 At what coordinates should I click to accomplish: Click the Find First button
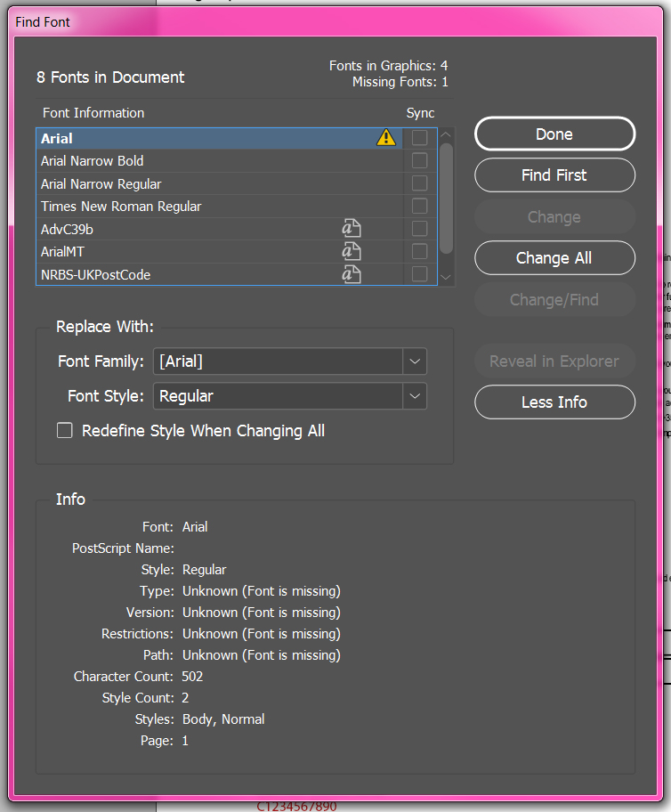(x=554, y=175)
